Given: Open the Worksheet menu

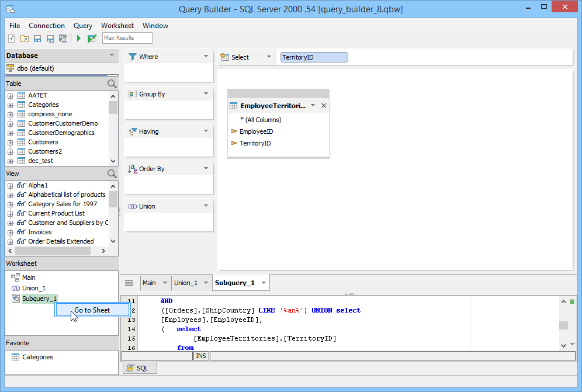Looking at the screenshot, I should point(117,26).
